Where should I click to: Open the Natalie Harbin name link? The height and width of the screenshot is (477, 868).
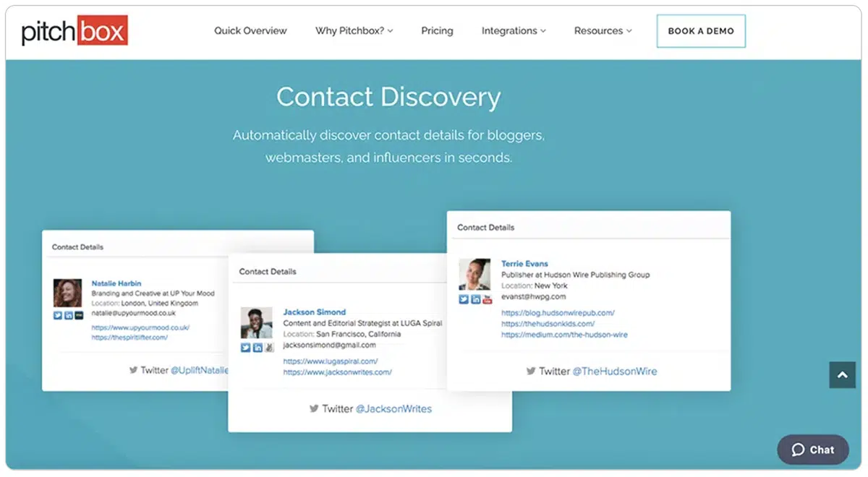(x=116, y=283)
